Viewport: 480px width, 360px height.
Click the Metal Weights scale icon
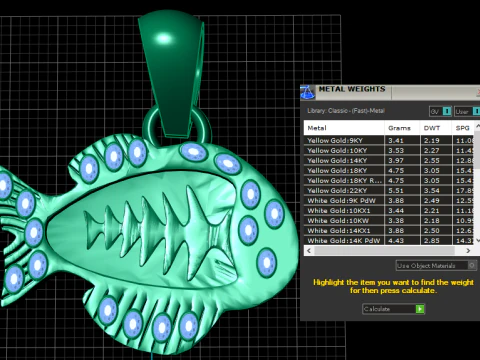(x=307, y=92)
